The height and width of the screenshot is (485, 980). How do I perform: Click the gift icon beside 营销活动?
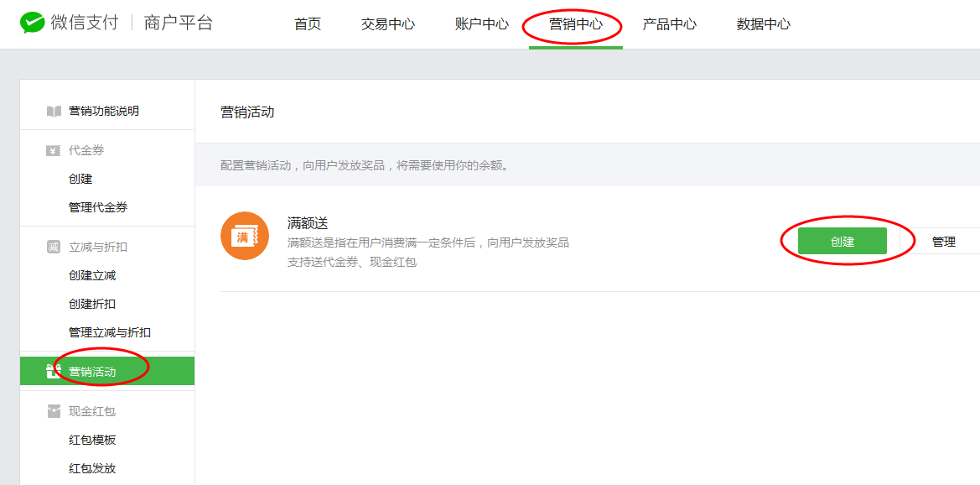coord(54,372)
